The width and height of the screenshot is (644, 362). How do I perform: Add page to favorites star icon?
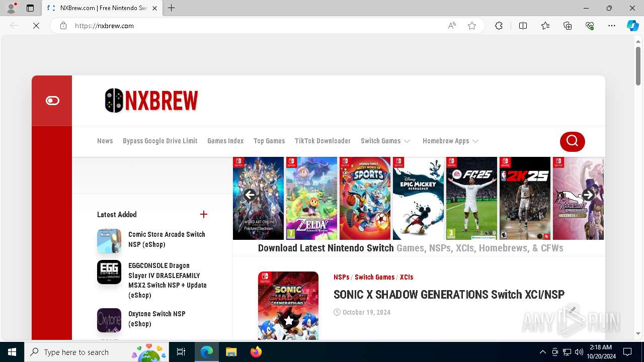[x=472, y=26]
